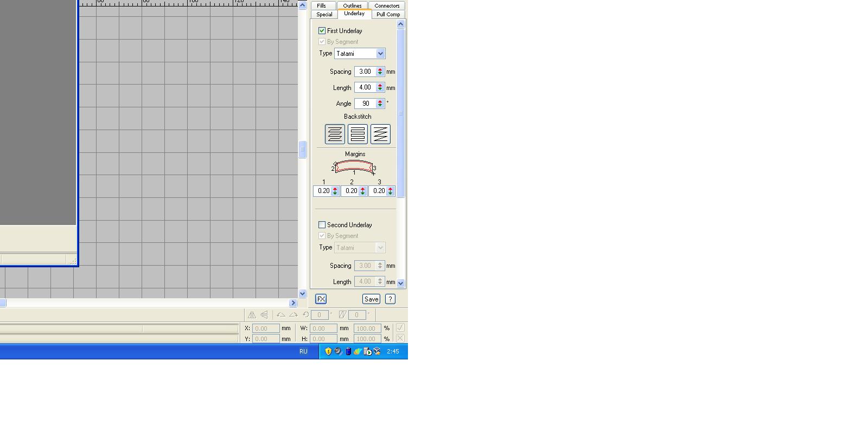Click the W width field
The width and height of the screenshot is (868, 431).
[x=323, y=328]
